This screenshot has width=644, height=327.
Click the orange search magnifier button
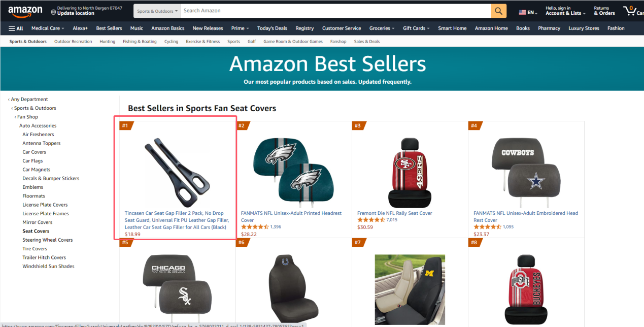pos(498,11)
